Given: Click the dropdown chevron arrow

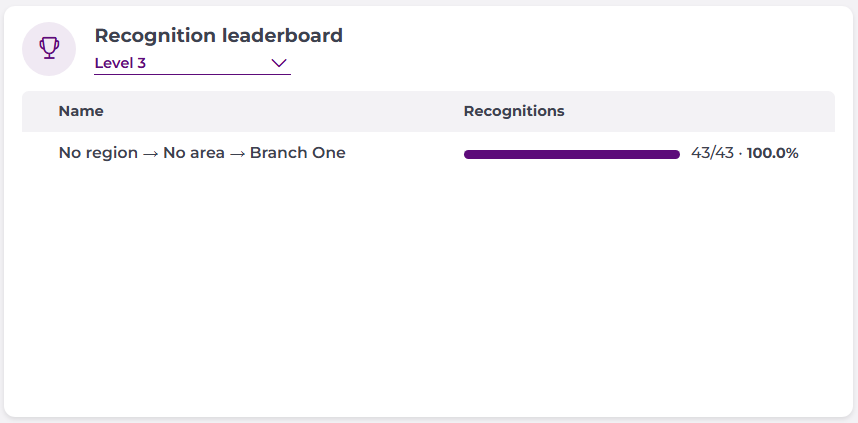Looking at the screenshot, I should click(279, 63).
